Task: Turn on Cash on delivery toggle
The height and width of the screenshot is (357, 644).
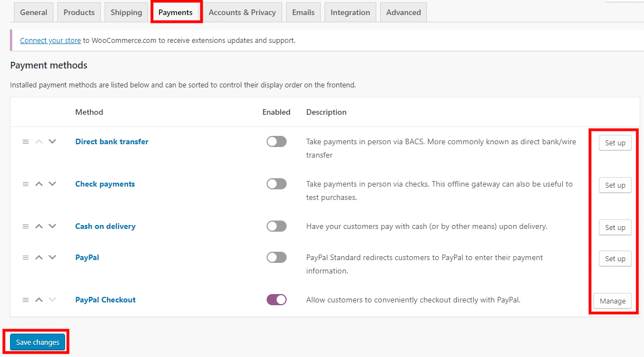Action: (276, 227)
